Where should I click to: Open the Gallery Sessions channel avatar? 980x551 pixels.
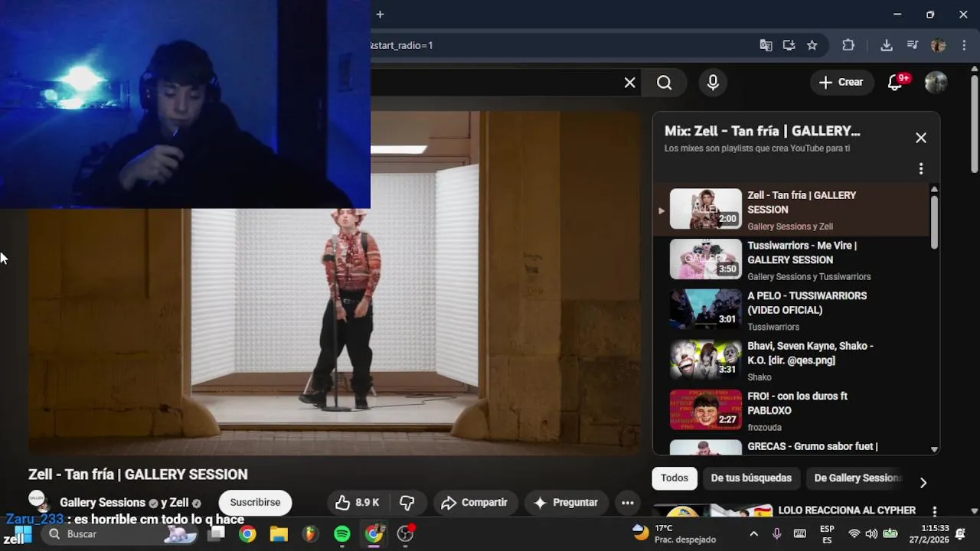point(38,501)
